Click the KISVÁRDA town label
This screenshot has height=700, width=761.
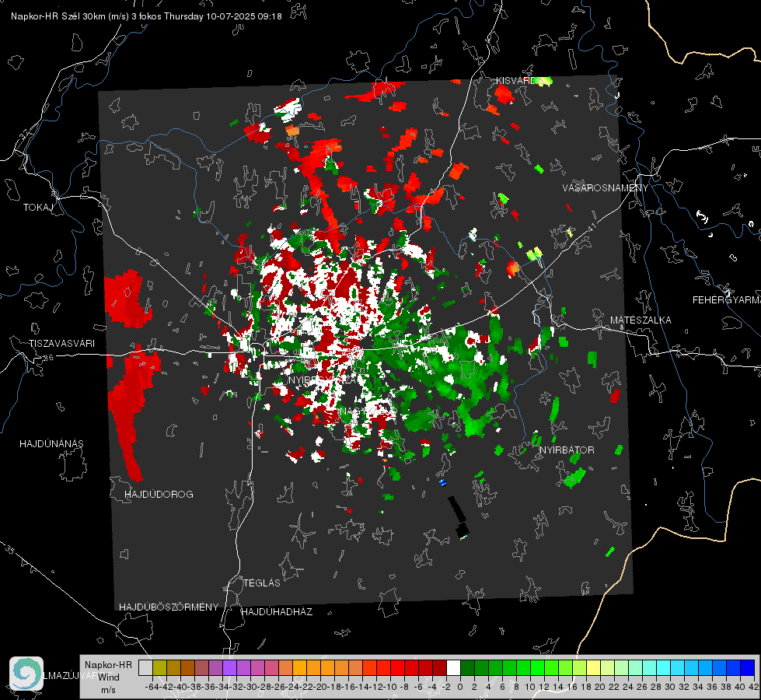(x=517, y=81)
